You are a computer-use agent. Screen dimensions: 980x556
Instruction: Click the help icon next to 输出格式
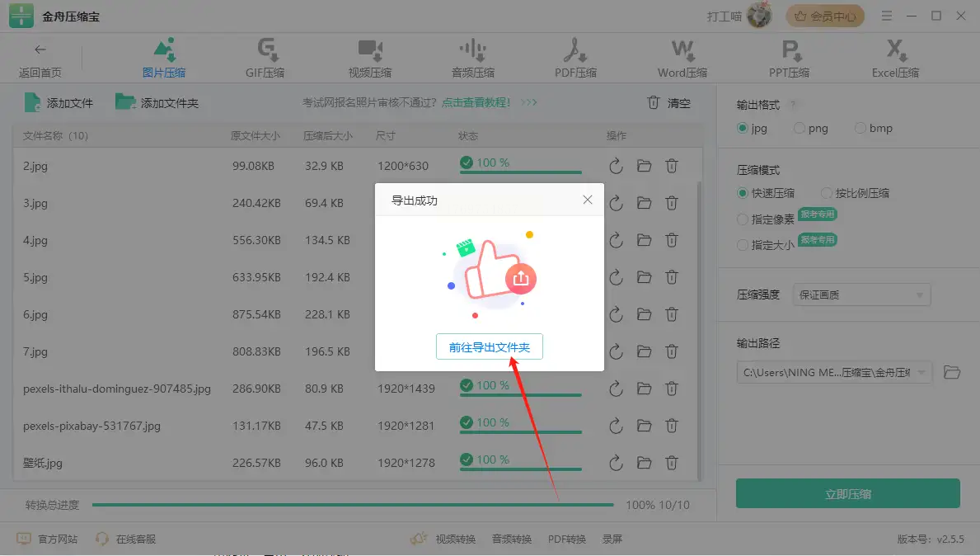point(793,105)
